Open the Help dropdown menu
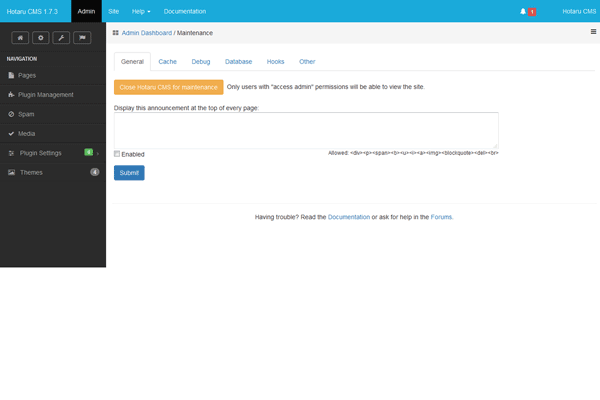This screenshot has height=400, width=600. 144,11
